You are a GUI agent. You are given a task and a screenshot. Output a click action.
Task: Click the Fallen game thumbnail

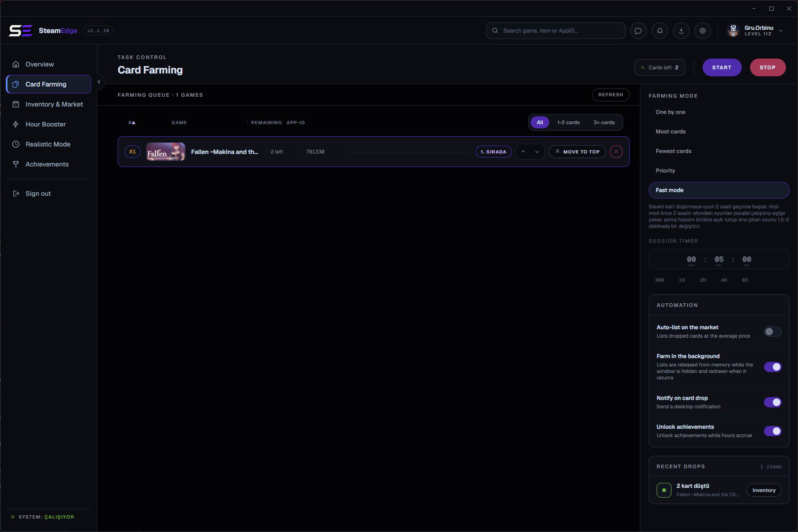point(166,152)
